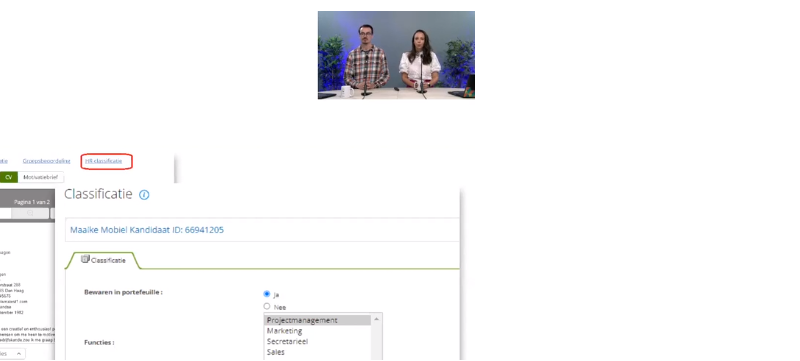
Task: Click the magnifier zoom icon in CV viewer
Action: pyautogui.click(x=30, y=214)
